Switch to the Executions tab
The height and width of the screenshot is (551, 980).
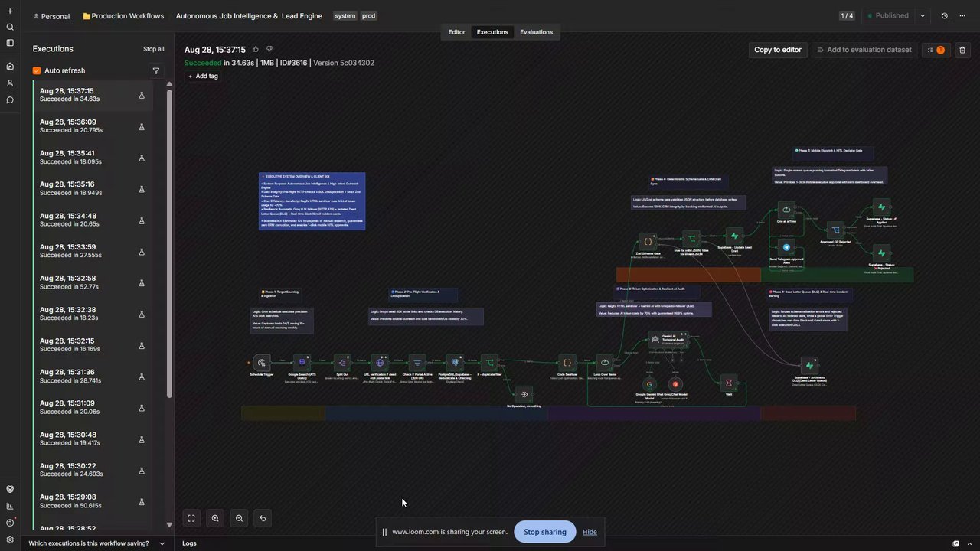point(492,32)
